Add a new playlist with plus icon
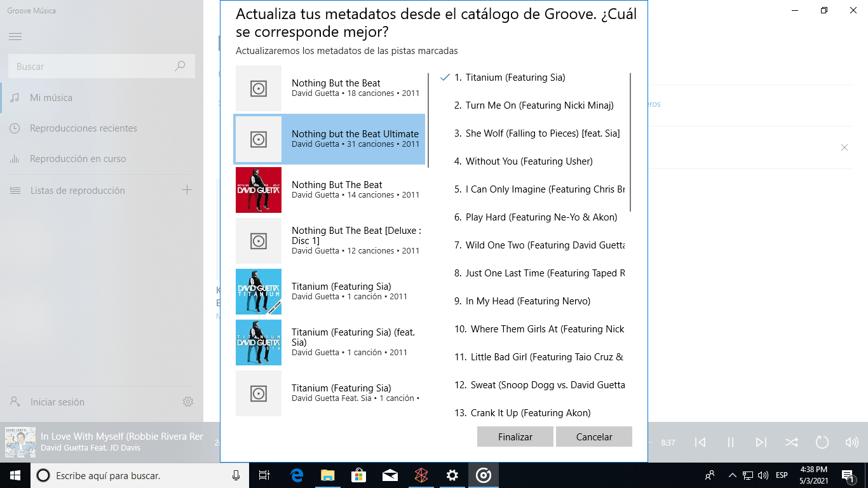Screen dimensions: 868x488 tap(187, 190)
